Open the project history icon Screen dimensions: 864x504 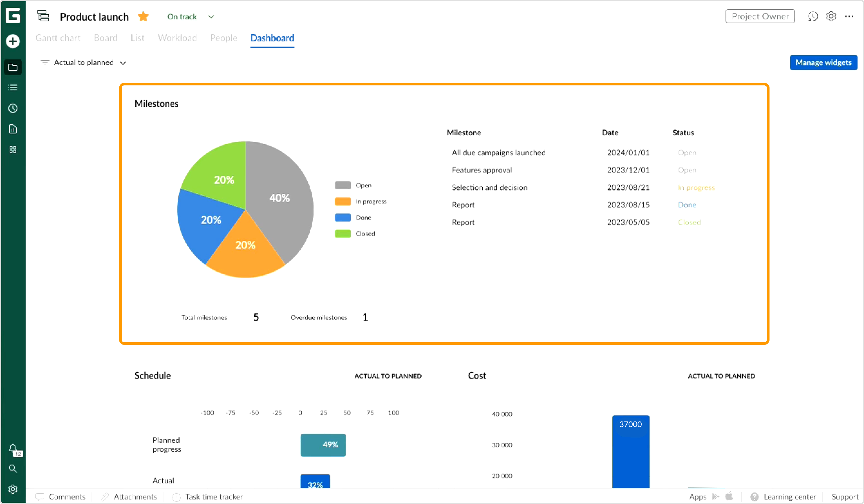coord(813,16)
